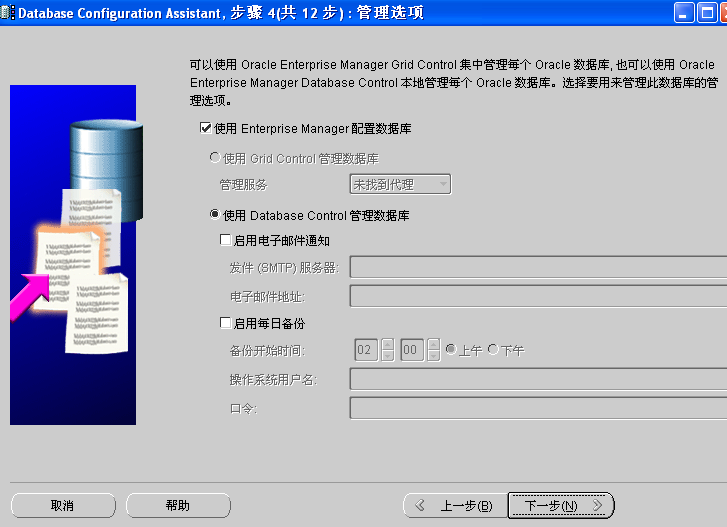Screen dimensions: 727x527
Task: Maximize the Database Configuration Assistant window
Action: [x=707, y=13]
